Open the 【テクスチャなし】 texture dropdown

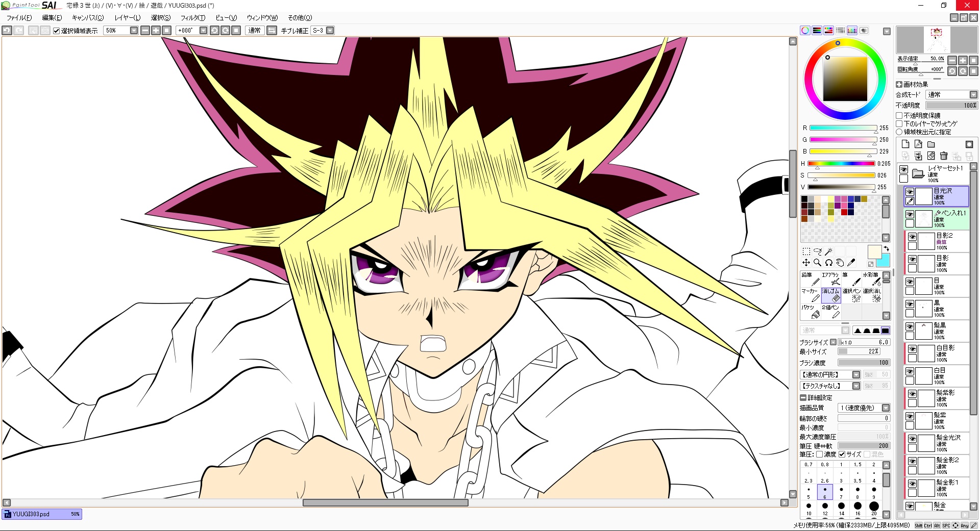click(830, 386)
